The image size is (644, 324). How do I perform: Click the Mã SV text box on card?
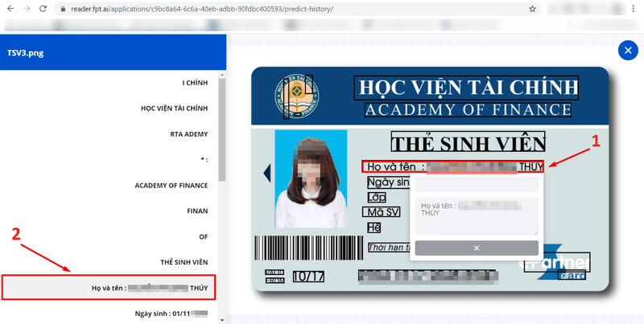click(381, 212)
